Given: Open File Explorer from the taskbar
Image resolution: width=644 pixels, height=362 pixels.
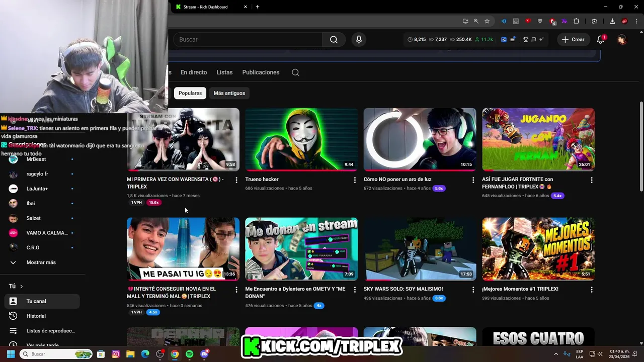Looking at the screenshot, I should point(130,354).
